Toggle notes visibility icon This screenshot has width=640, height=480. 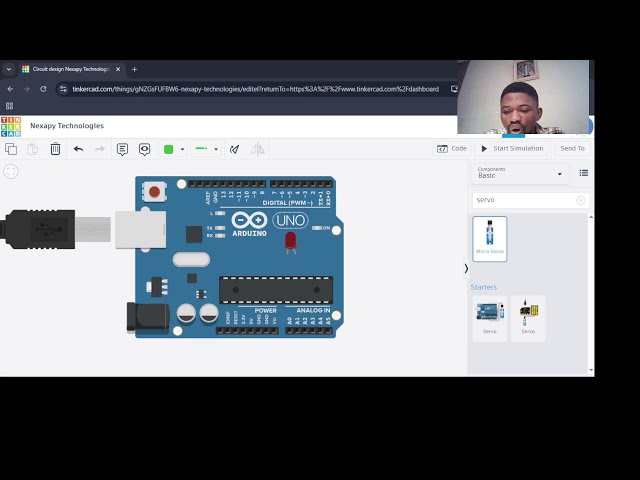click(x=144, y=149)
